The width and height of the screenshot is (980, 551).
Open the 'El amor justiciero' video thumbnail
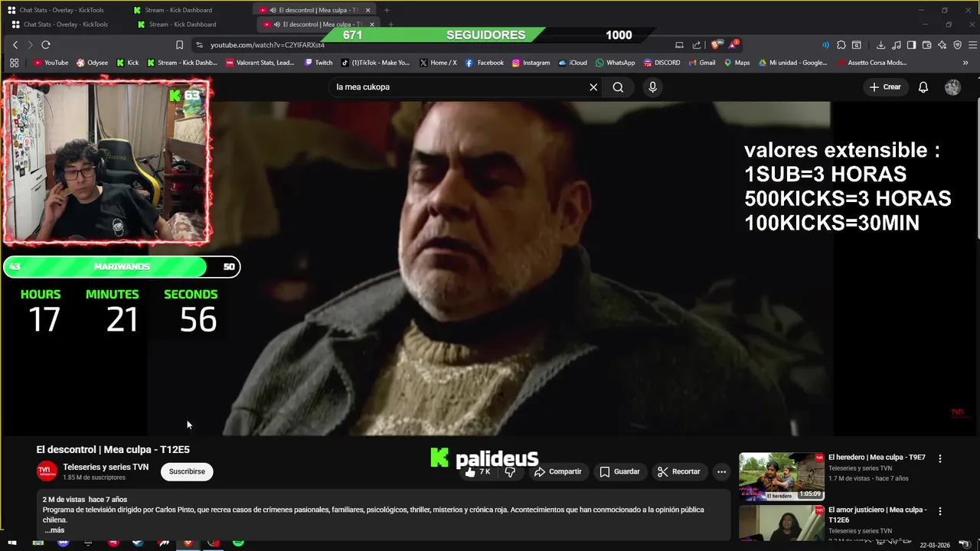[782, 523]
